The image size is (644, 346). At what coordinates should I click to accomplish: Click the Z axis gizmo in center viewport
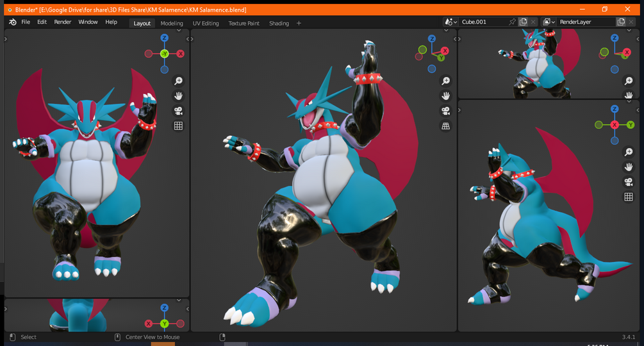point(432,38)
